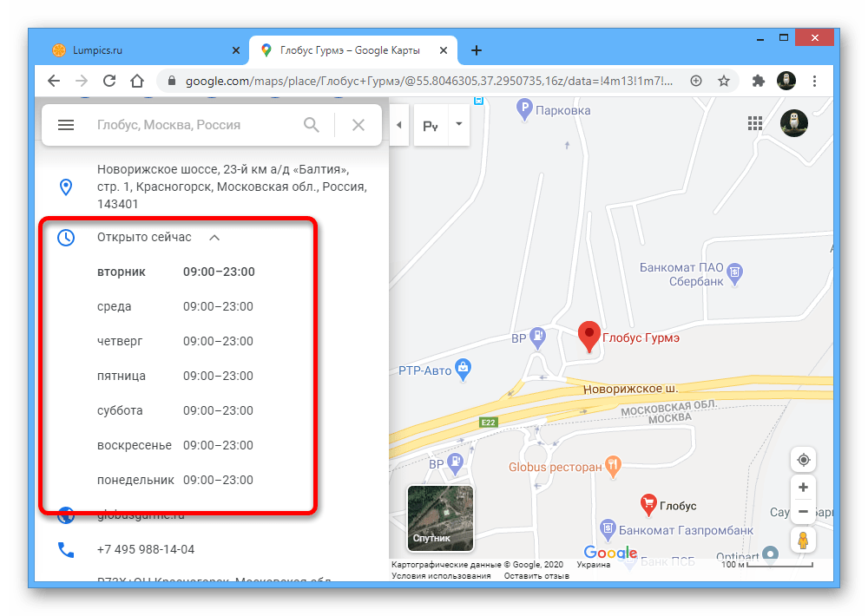
Task: Collapse the side panel arrow
Action: pos(398,125)
